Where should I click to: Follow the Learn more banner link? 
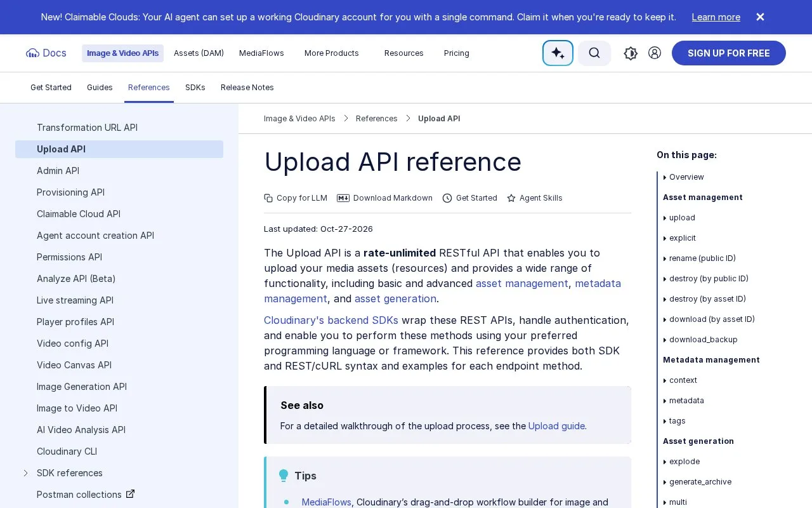(716, 17)
